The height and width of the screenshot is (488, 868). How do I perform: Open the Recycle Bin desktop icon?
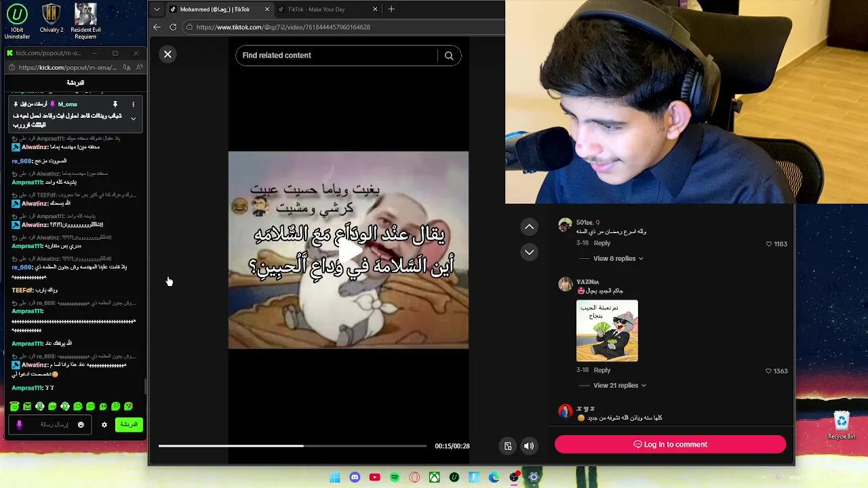(842, 425)
